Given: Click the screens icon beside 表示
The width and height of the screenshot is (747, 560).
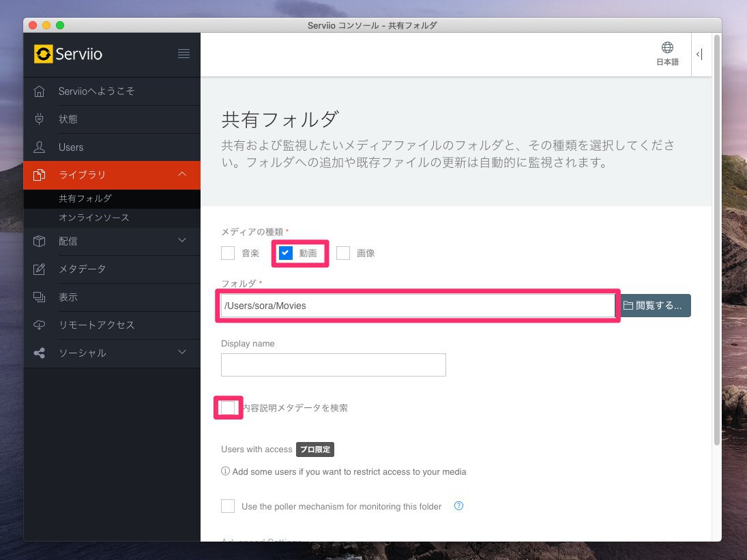Looking at the screenshot, I should pyautogui.click(x=39, y=297).
